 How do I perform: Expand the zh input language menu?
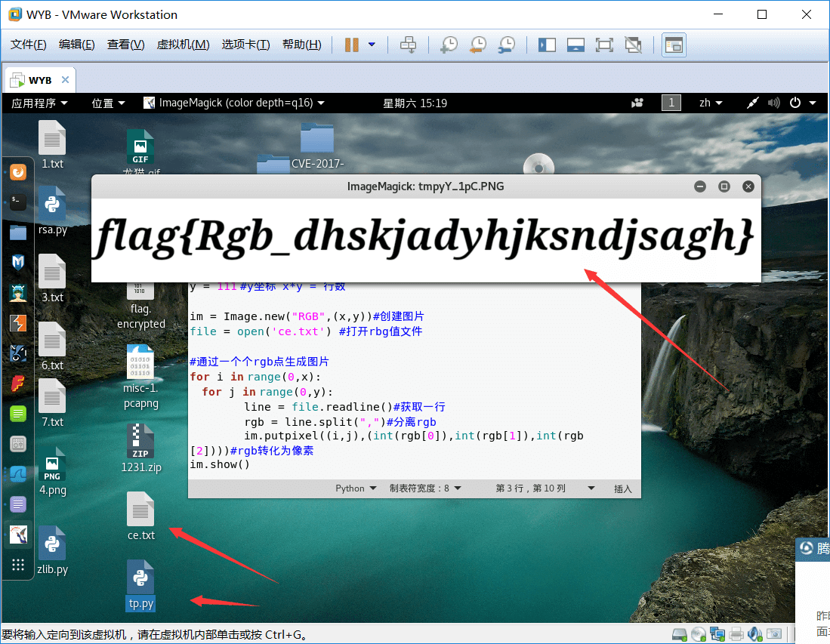[711, 103]
